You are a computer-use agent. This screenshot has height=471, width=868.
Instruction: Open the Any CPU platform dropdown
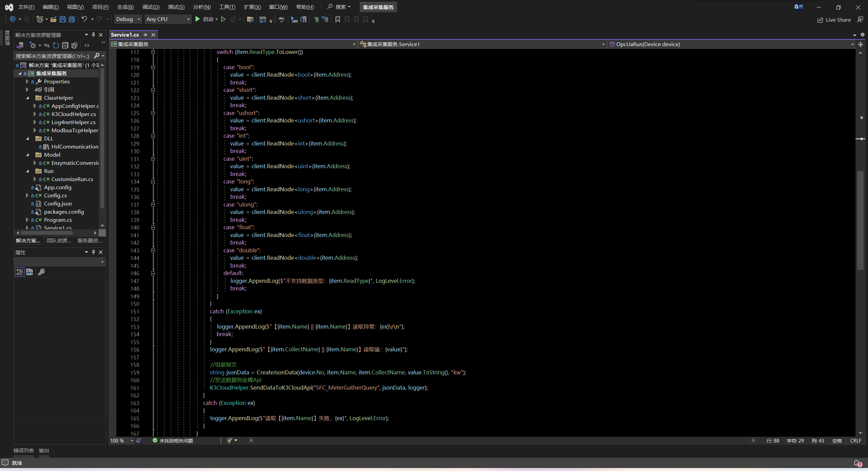pos(168,19)
